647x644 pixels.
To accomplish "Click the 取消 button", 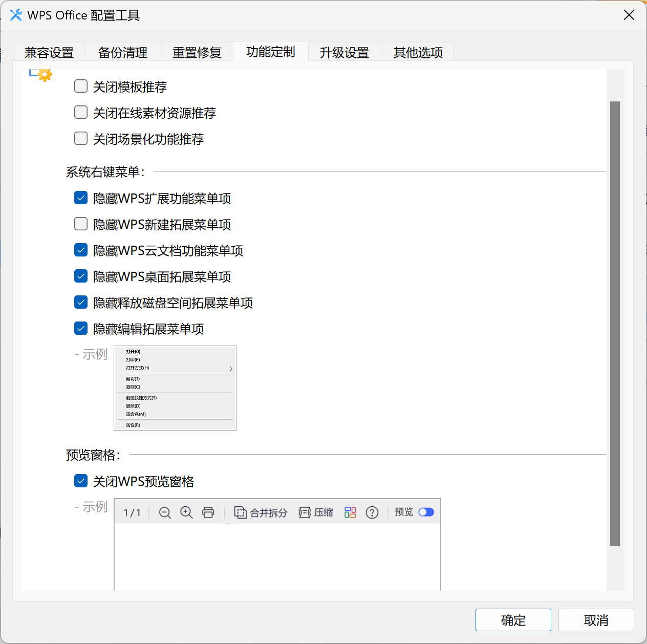I will (x=596, y=620).
